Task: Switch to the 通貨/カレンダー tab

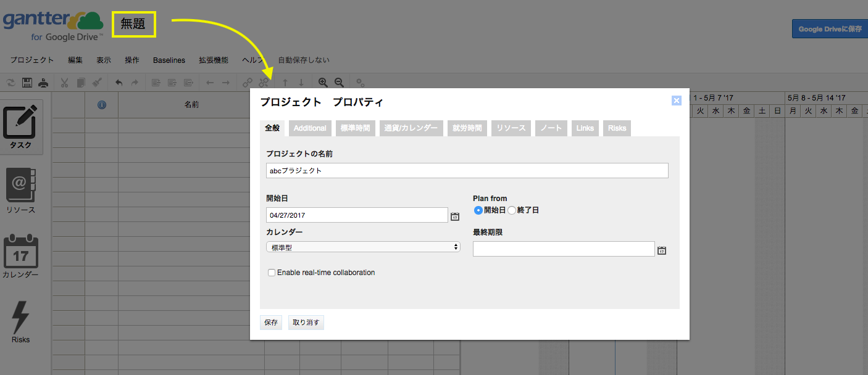Action: click(411, 128)
